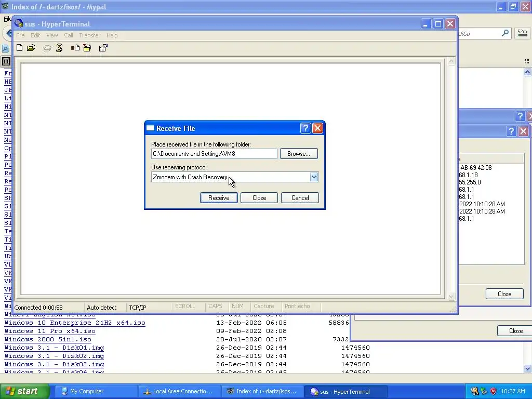Open the Windows 3.1 - Disk02.img link
The image size is (532, 399).
click(x=54, y=356)
